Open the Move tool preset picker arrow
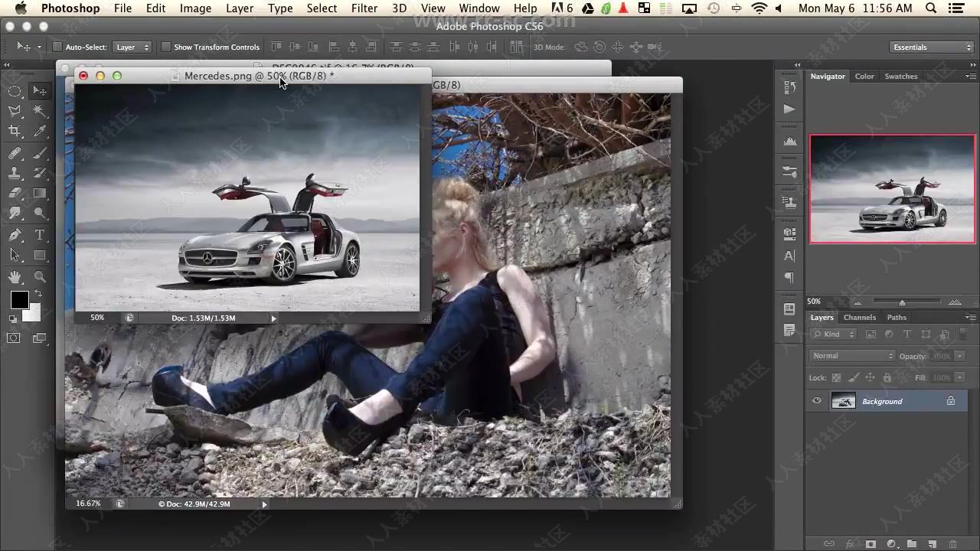The width and height of the screenshot is (980, 551). 39,47
